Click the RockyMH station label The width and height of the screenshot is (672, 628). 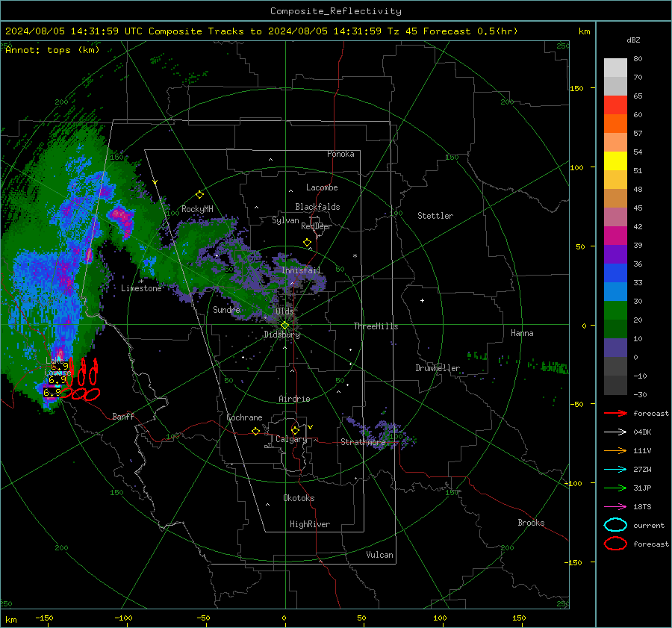pyautogui.click(x=197, y=209)
